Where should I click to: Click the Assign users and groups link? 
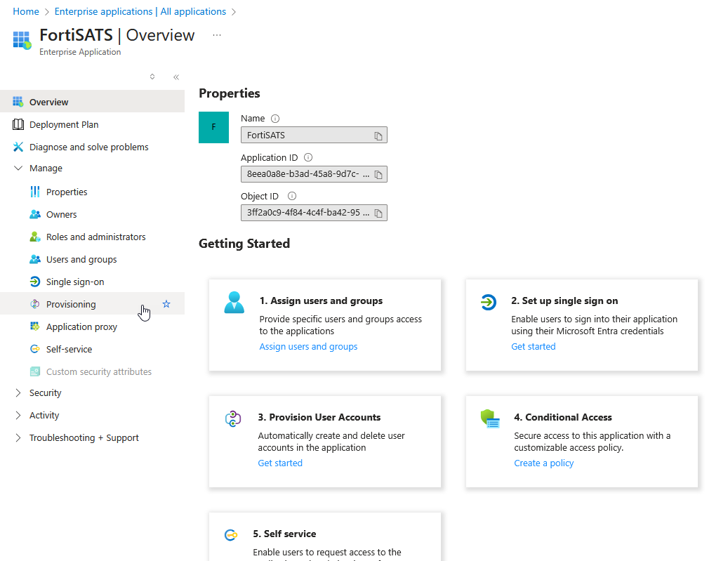click(x=308, y=346)
